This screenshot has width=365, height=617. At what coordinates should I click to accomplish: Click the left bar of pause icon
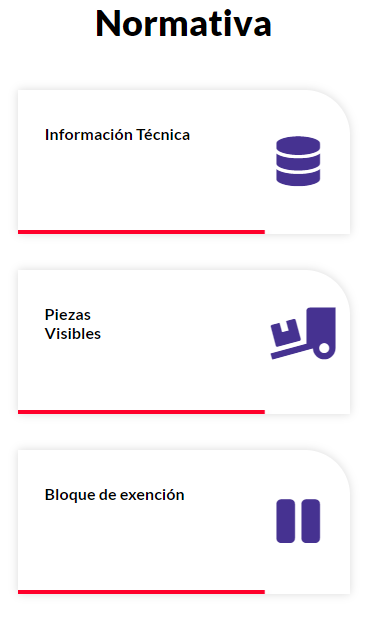pos(286,521)
